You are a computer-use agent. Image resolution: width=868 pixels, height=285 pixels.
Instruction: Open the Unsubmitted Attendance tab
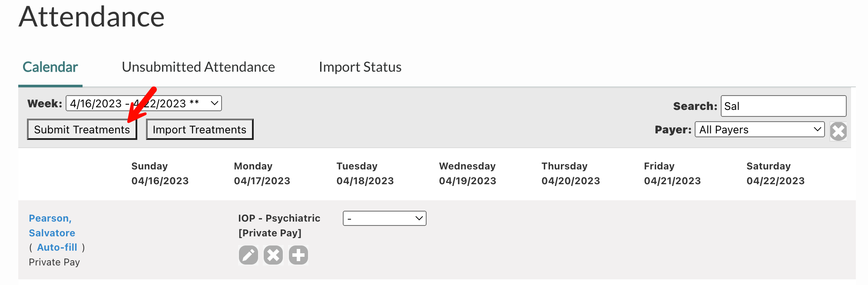click(198, 67)
